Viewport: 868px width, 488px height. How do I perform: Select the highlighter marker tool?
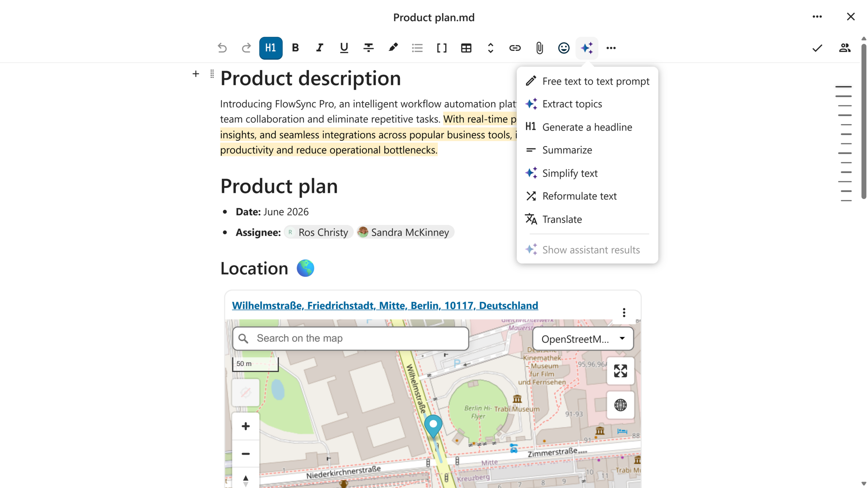pyautogui.click(x=393, y=48)
